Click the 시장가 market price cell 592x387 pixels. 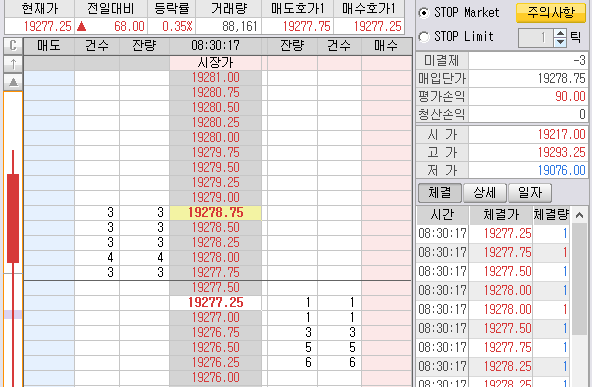(215, 63)
